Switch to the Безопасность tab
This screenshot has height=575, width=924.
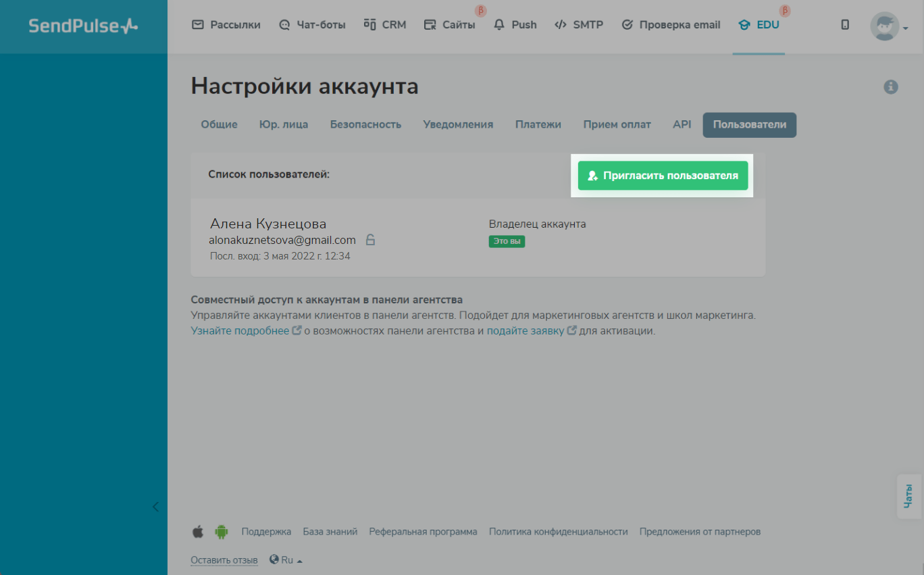365,124
